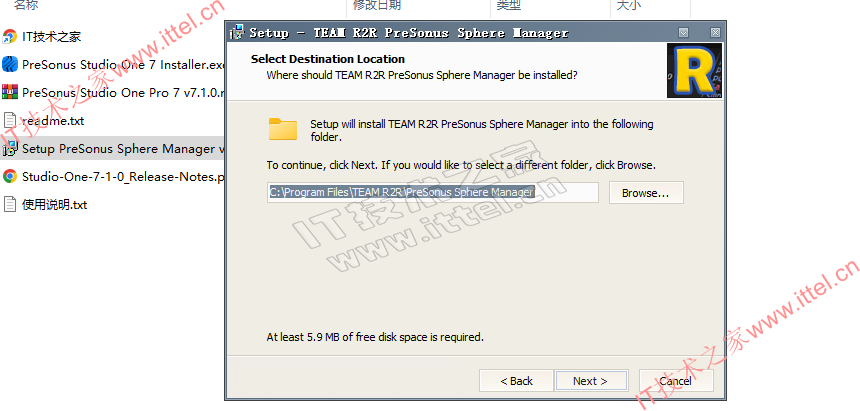
Task: Click the Chrome icon next to IT技术之家
Action: [10, 37]
